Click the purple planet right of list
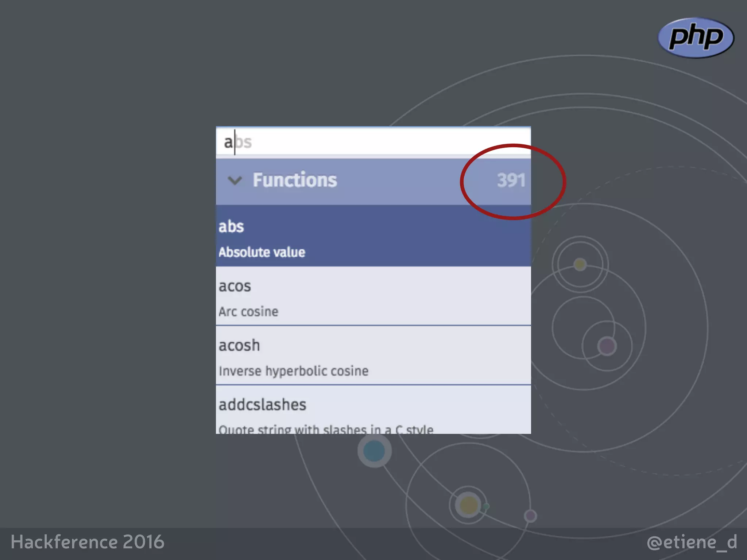Screen dimensions: 747x560 607,346
